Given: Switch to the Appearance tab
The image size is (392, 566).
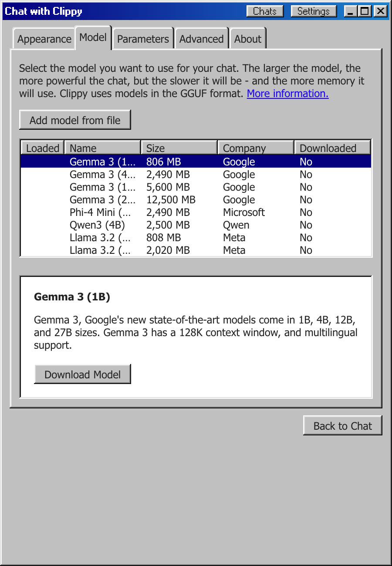Looking at the screenshot, I should 44,39.
